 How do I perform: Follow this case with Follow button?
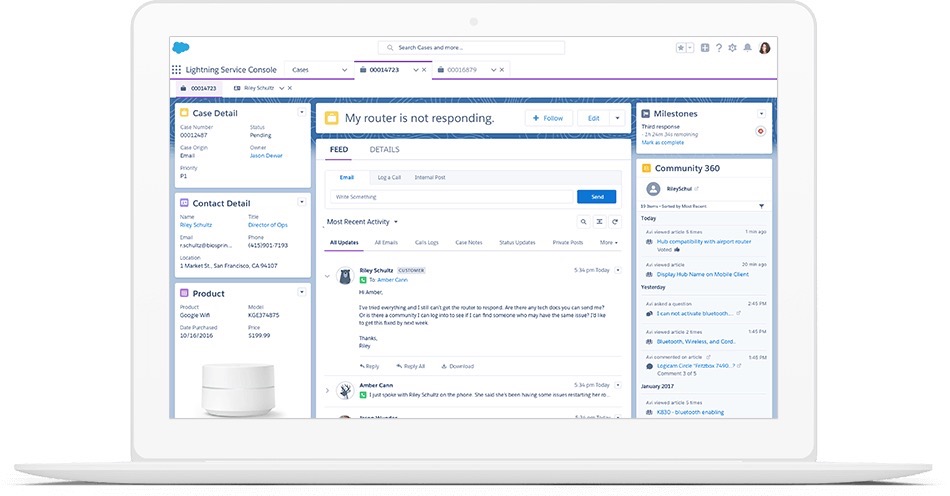(x=548, y=118)
